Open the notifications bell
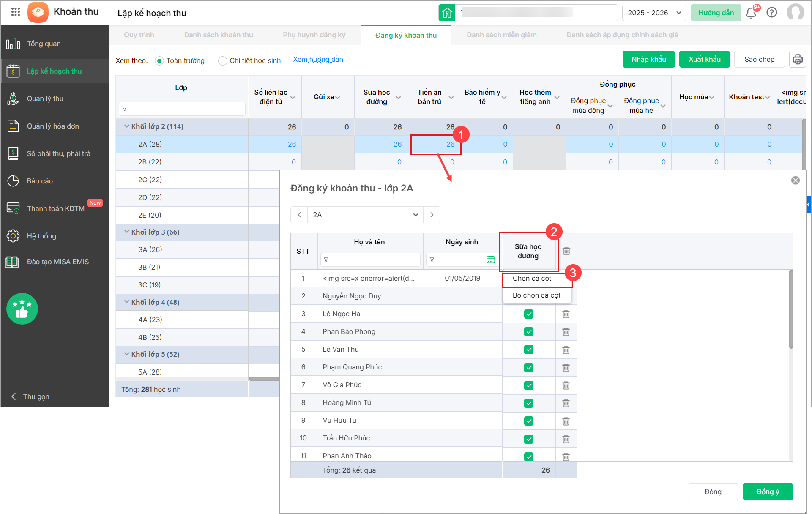Viewport: 812px width, 514px height. coord(751,13)
